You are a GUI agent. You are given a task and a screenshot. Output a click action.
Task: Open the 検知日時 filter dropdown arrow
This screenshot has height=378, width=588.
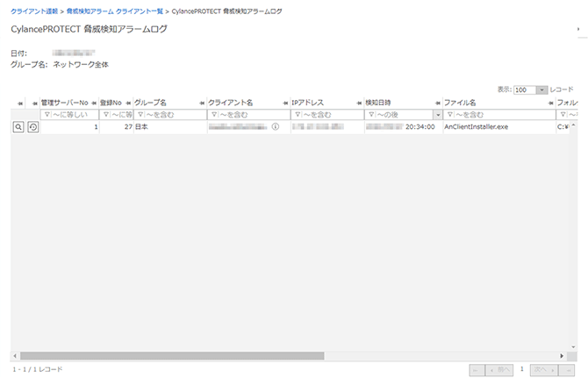[x=437, y=115]
